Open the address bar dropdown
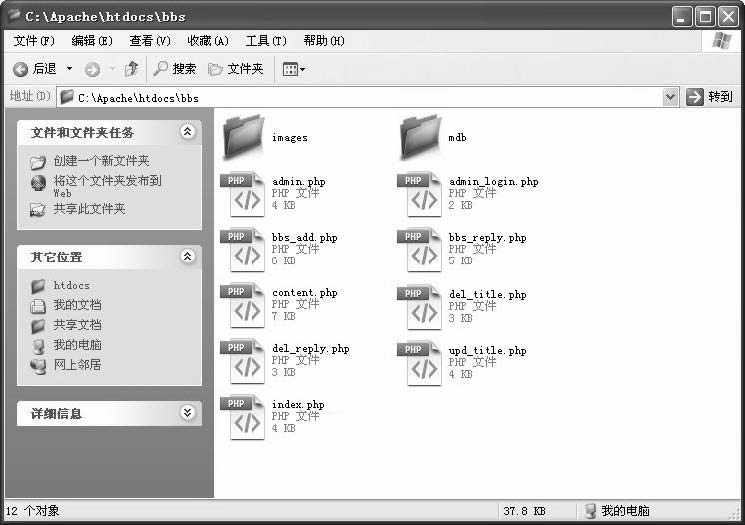The image size is (745, 525). click(670, 97)
